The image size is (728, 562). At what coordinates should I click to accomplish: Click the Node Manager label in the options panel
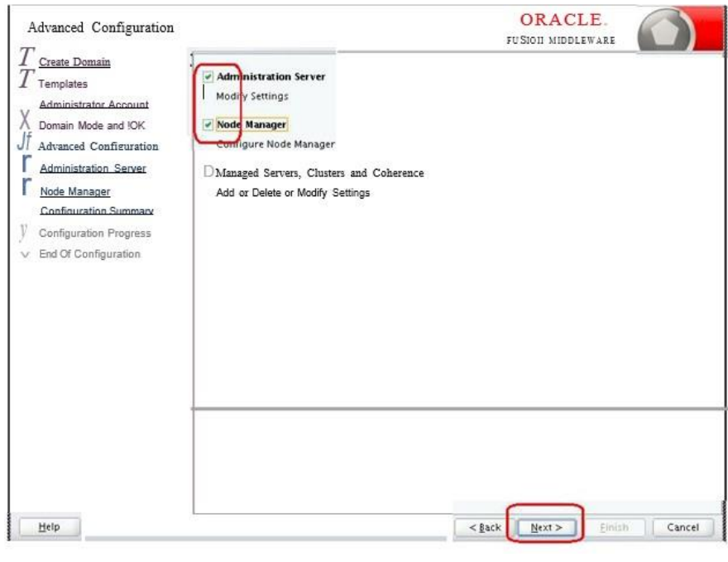coord(251,124)
